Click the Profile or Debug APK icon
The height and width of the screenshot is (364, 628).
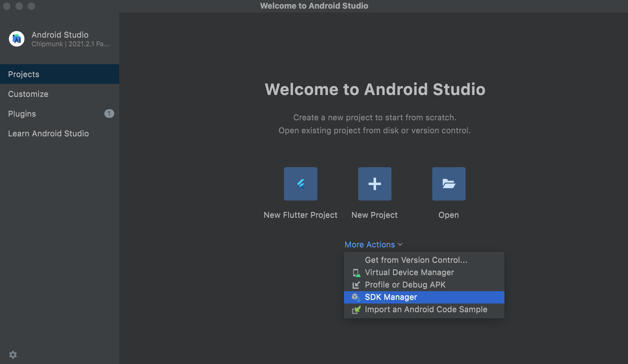(356, 285)
